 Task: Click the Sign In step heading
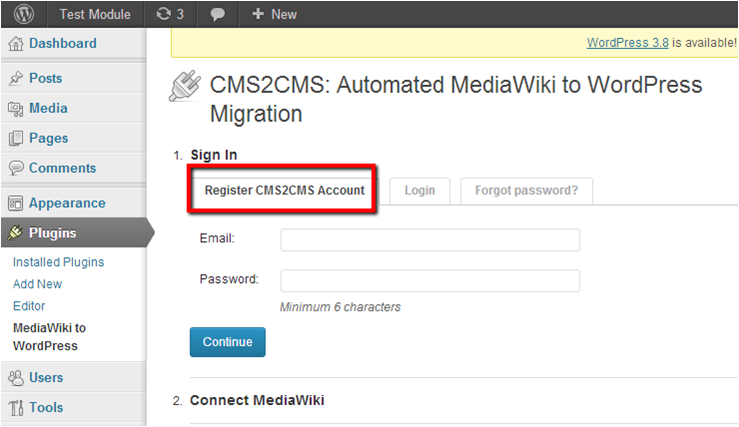(x=213, y=155)
